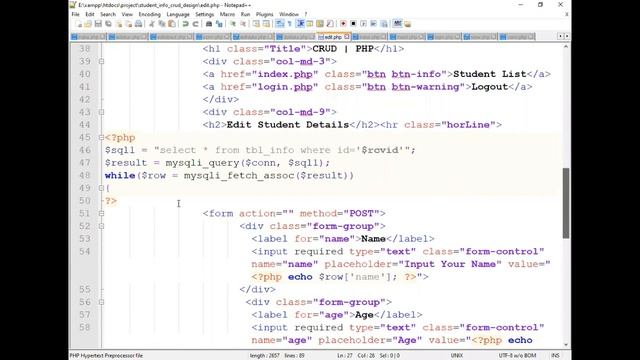The width and height of the screenshot is (640, 360).
Task: Collapse the form-group fold on line 56
Action: [101, 302]
